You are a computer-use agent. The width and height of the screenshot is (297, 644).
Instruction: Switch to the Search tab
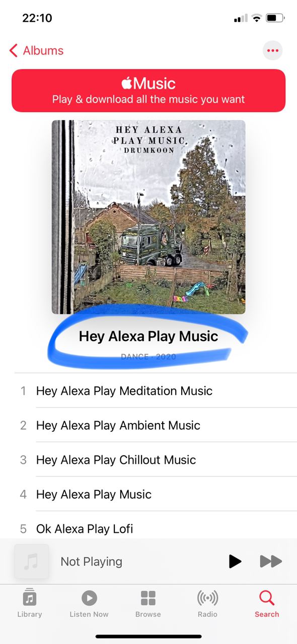267,603
